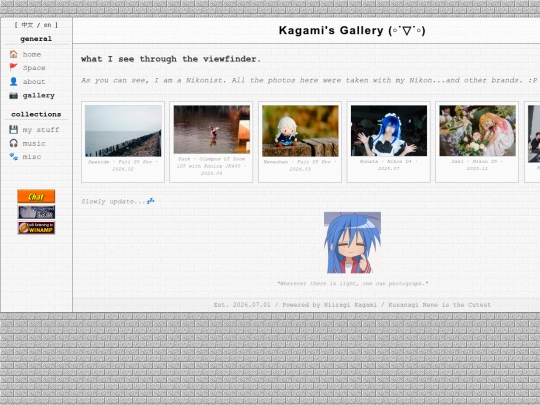Click the sleeping Konata anime image
The width and height of the screenshot is (540, 405).
coord(352,243)
